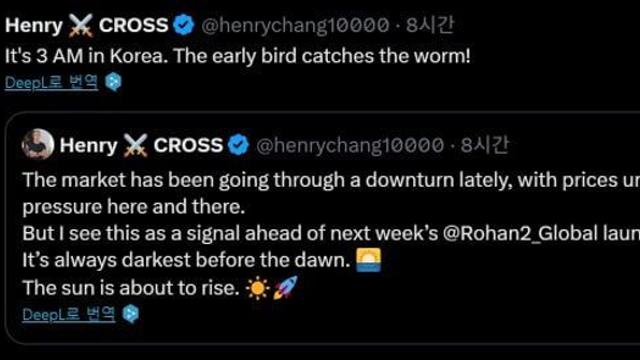
Task: Click the DeepL icon inside the quoted tweet
Action: click(131, 314)
